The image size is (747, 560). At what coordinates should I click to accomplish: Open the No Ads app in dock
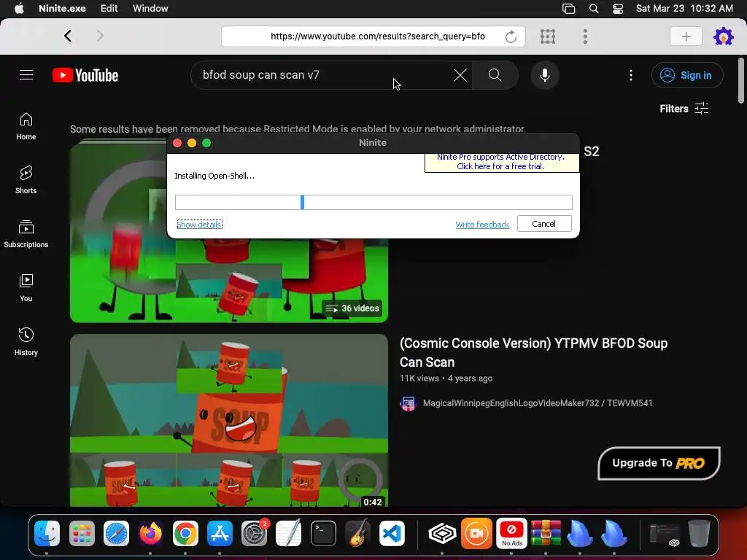coord(511,533)
